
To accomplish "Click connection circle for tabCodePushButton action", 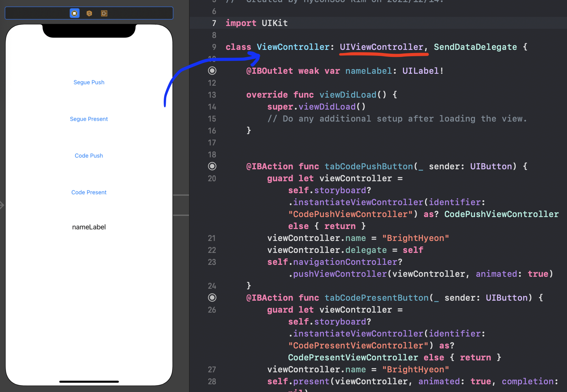I will [x=212, y=166].
